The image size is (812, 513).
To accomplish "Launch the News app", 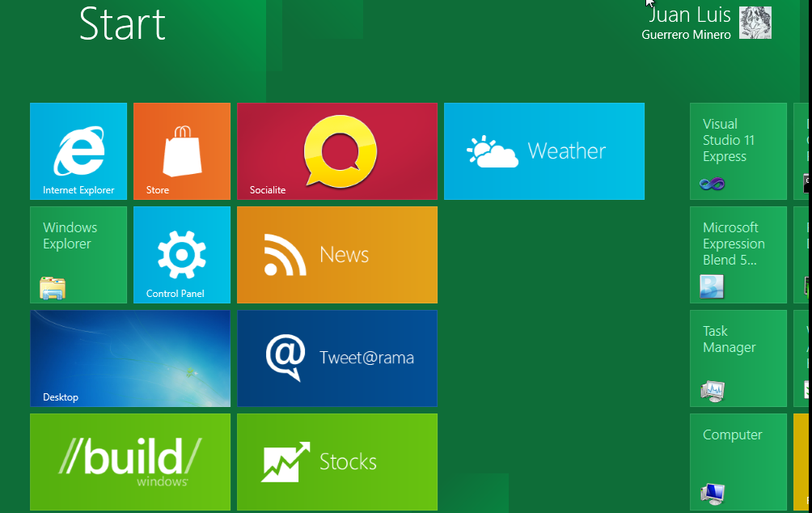I will pos(336,255).
